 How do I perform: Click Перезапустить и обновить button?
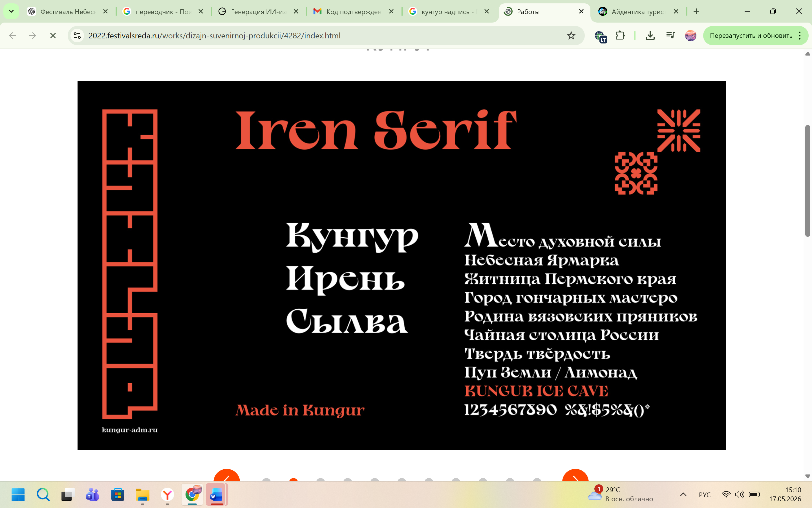point(751,36)
